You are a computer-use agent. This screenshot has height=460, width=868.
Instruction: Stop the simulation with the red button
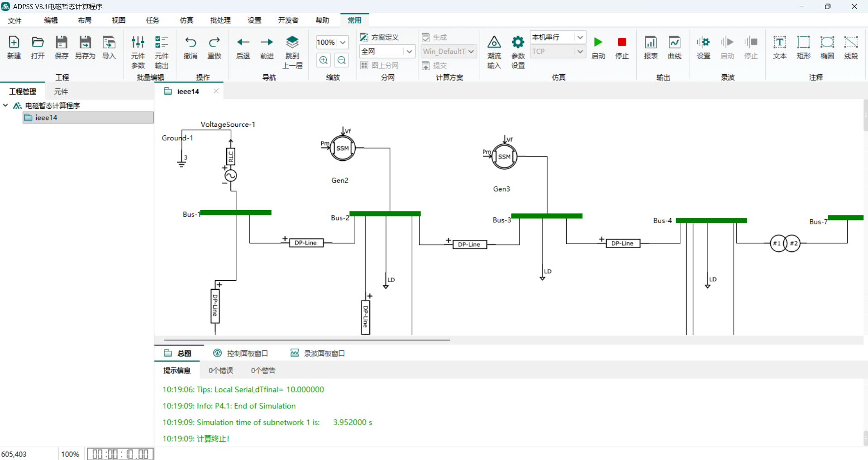[622, 47]
